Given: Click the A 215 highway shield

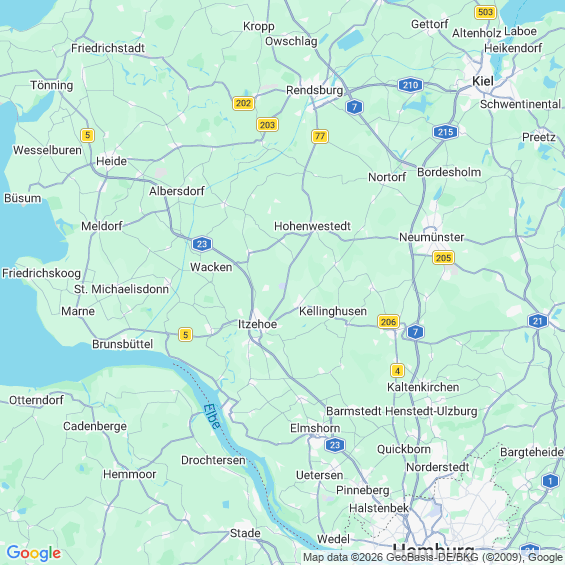Looking at the screenshot, I should click(x=445, y=132).
